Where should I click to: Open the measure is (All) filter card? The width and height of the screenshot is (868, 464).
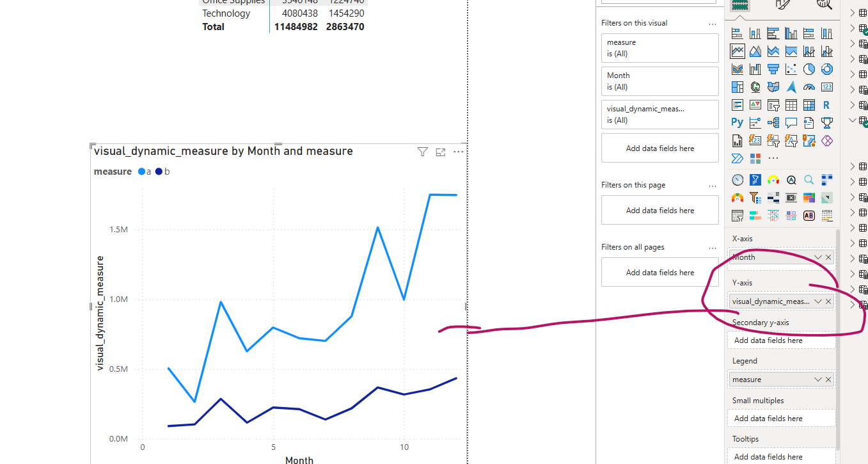[660, 48]
